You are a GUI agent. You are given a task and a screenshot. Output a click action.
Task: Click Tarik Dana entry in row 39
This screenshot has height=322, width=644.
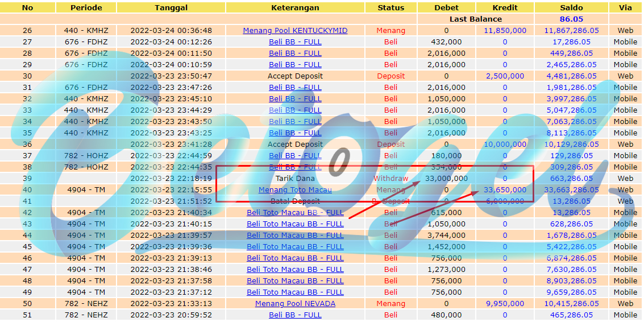[295, 179]
